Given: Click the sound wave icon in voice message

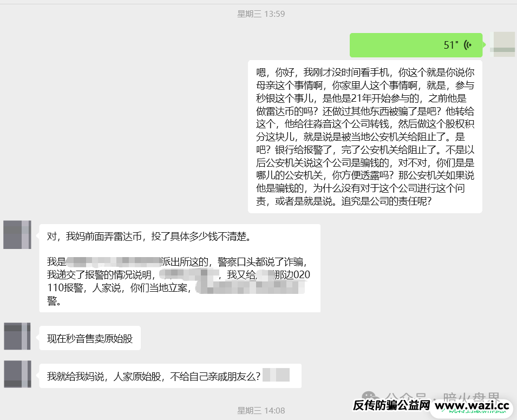Looking at the screenshot, I should tap(468, 45).
